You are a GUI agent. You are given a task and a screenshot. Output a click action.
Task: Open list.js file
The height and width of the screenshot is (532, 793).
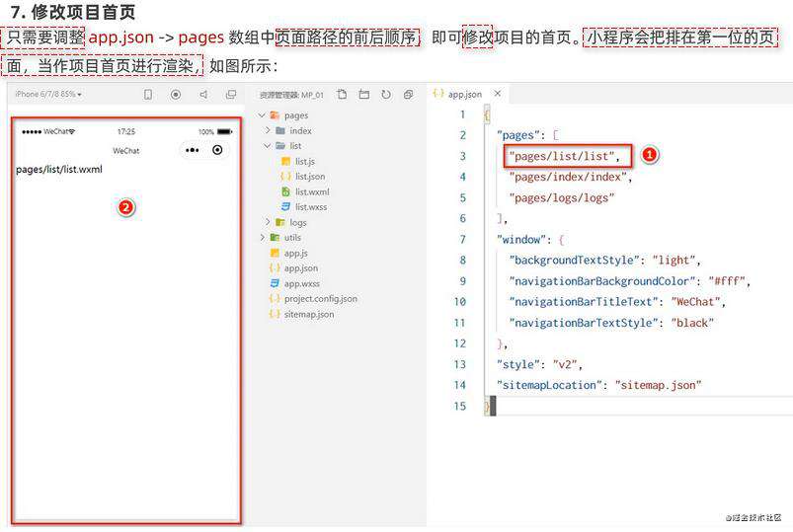point(305,161)
